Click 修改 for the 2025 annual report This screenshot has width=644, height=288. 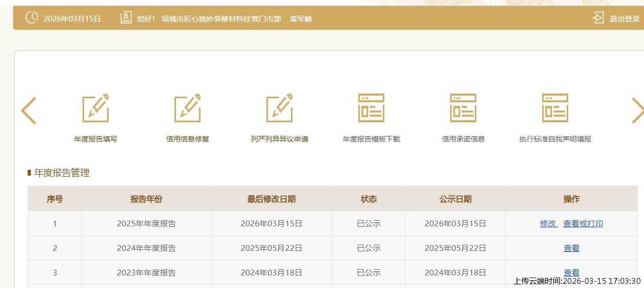click(548, 224)
